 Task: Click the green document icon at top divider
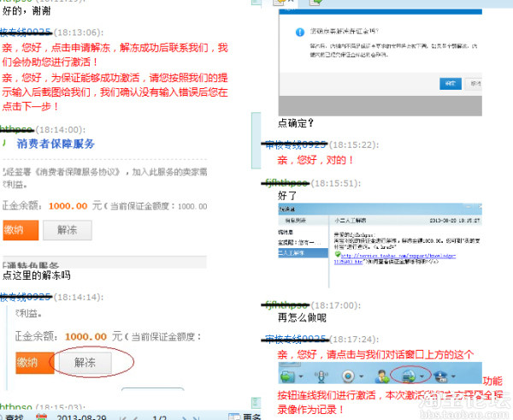pyautogui.click(x=256, y=2)
